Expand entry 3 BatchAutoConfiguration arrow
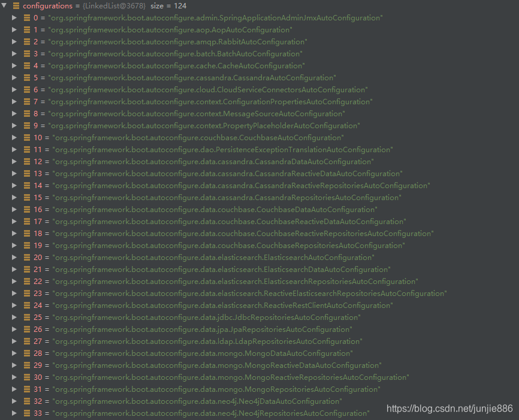The height and width of the screenshot is (420, 519). 14,53
